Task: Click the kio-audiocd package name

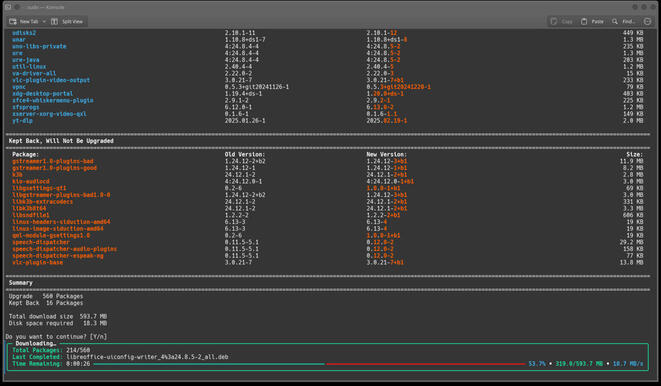Action: [x=31, y=181]
